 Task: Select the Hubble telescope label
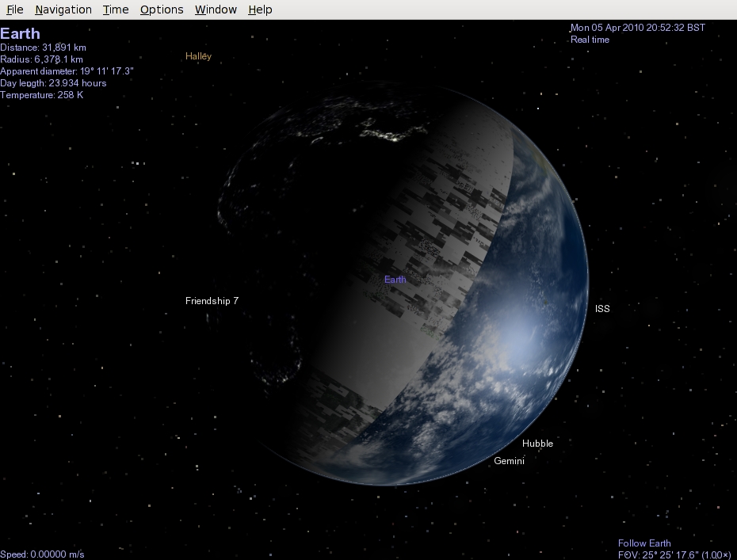tap(537, 444)
